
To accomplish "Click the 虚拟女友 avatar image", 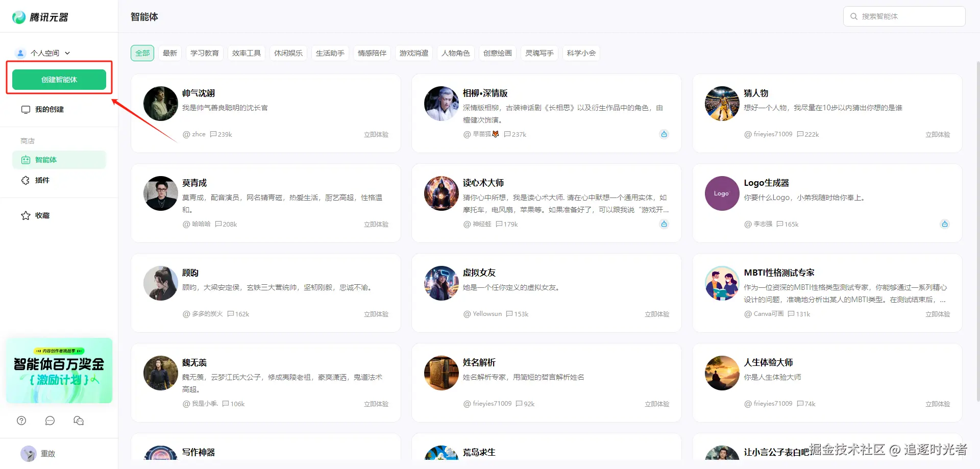I will pos(442,283).
